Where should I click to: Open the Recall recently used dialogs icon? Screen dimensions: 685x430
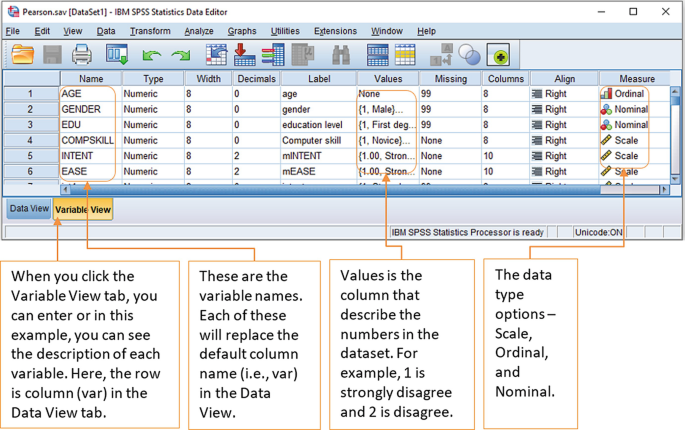coord(117,54)
